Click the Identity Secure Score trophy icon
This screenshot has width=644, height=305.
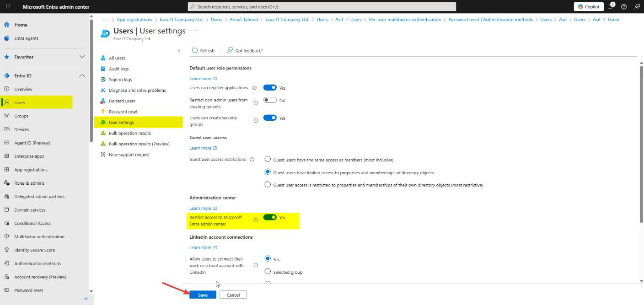click(6, 250)
